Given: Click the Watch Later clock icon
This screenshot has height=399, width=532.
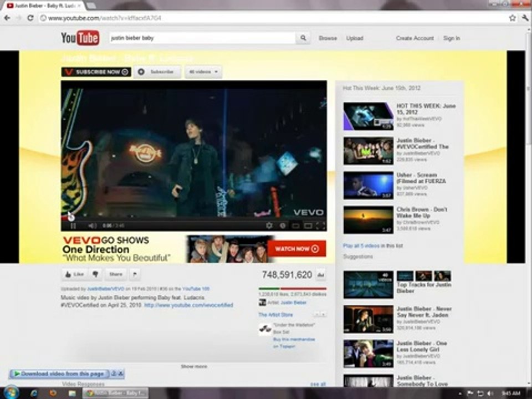Looking at the screenshot, I should 283,226.
